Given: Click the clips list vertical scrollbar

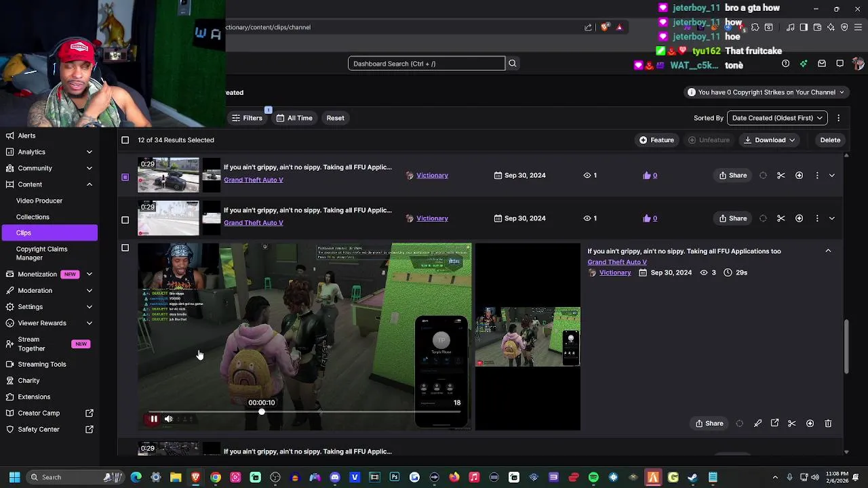Looking at the screenshot, I should pyautogui.click(x=846, y=348).
